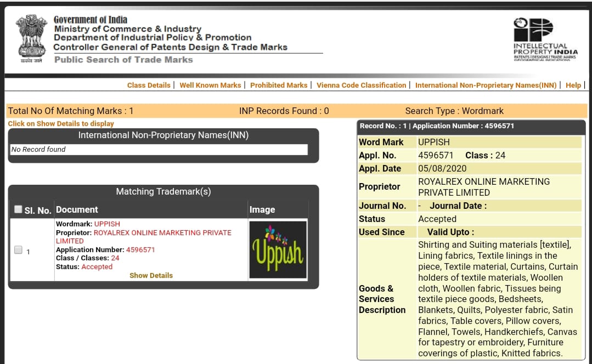Click INP Records Found : 0 text
This screenshot has height=364, width=592.
[284, 111]
